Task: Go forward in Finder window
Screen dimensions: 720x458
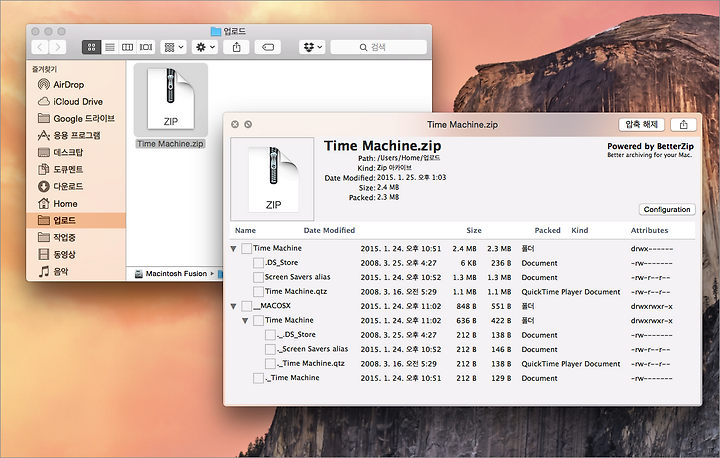Action: 57,47
